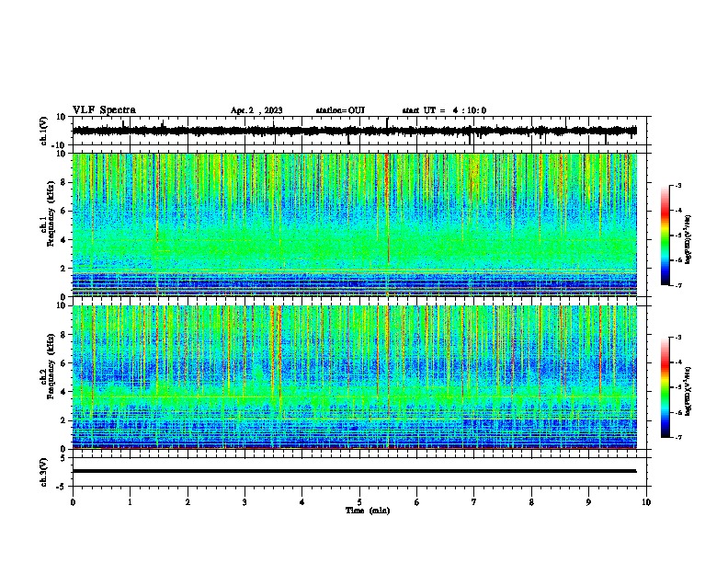Click the "2" kHz tick on the ch.1 spectrogram
The height and width of the screenshot is (563, 728).
63,269
